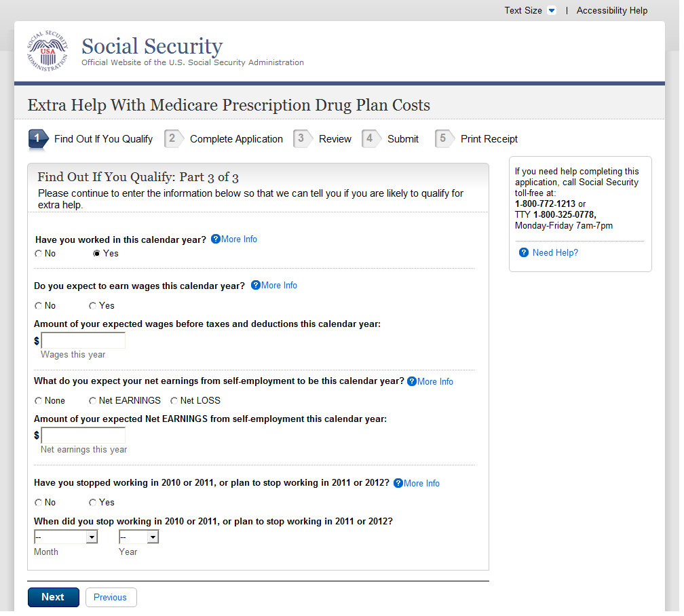This screenshot has width=684, height=616.
Task: Go to the Complete Application step
Action: tap(236, 139)
